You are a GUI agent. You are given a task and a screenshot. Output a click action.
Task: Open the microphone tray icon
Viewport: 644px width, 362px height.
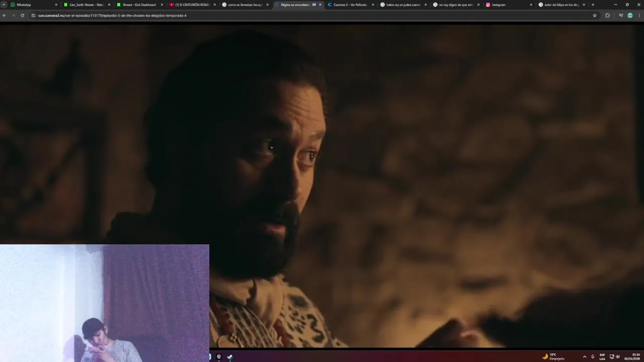(593, 356)
